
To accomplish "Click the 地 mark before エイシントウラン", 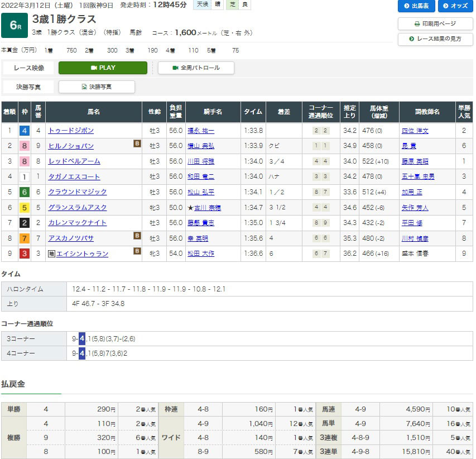I will pyautogui.click(x=52, y=254).
